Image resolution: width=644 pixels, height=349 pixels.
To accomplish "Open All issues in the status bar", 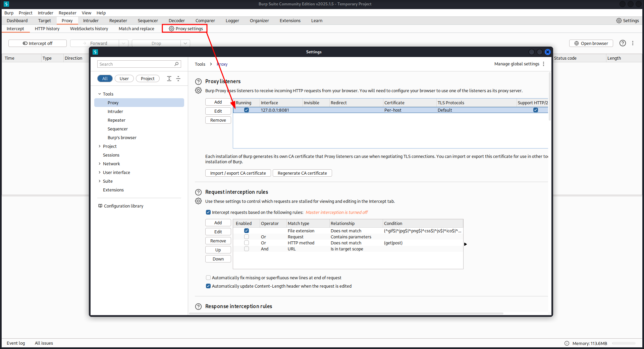I will 44,343.
